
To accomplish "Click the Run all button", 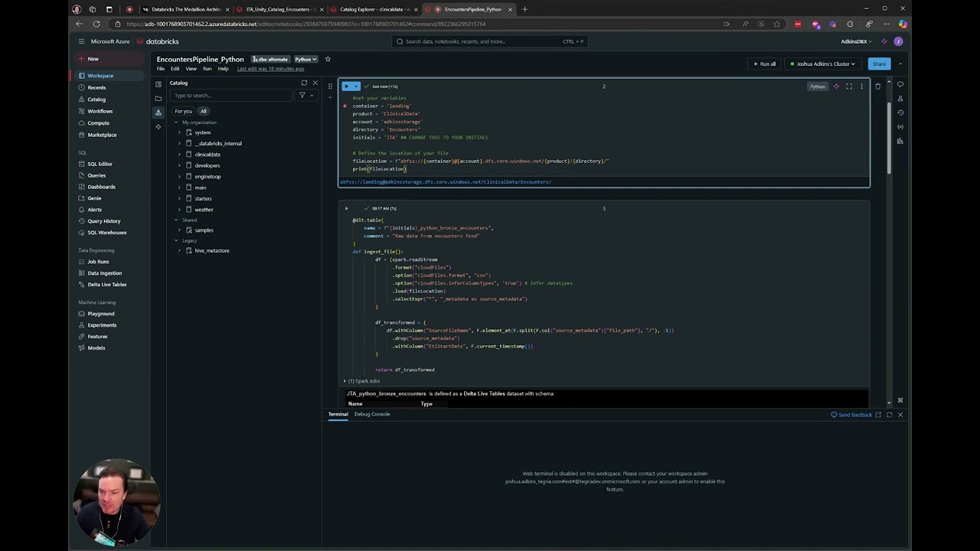I will (764, 64).
